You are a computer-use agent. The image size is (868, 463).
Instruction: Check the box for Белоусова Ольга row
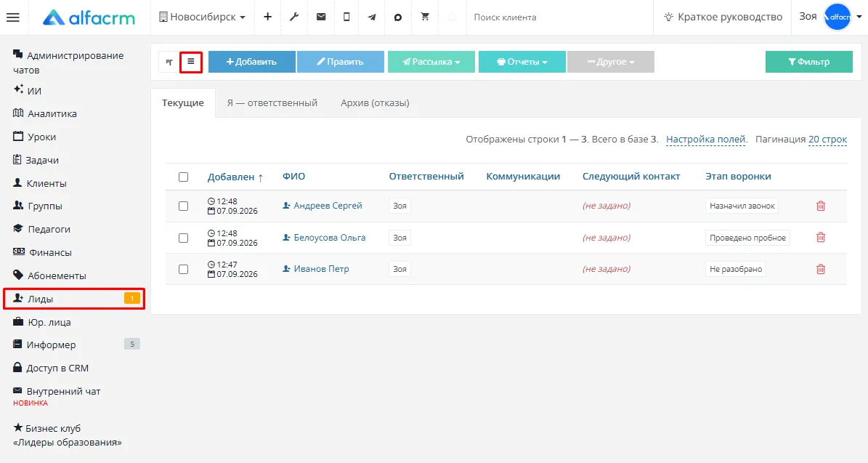click(183, 238)
